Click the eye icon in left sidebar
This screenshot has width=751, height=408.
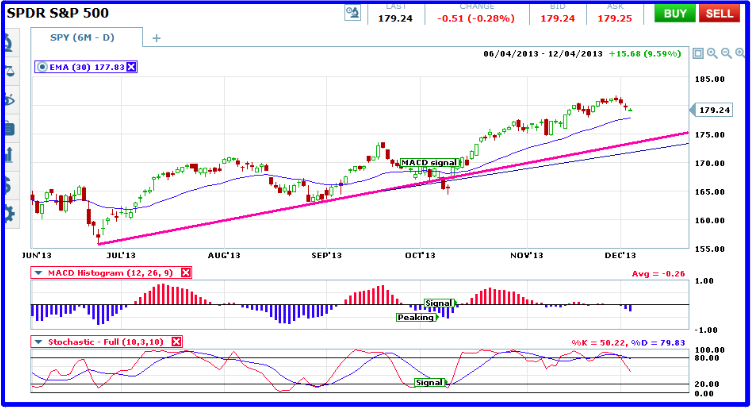point(7,100)
